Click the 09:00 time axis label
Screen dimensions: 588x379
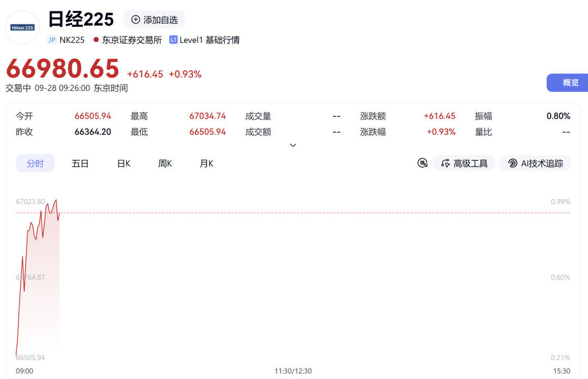[x=24, y=371]
